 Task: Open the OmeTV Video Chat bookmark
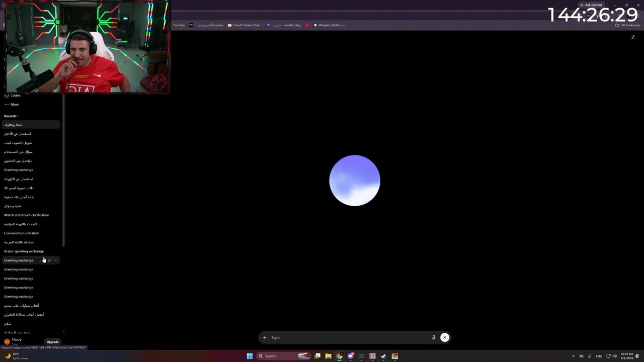tap(244, 25)
